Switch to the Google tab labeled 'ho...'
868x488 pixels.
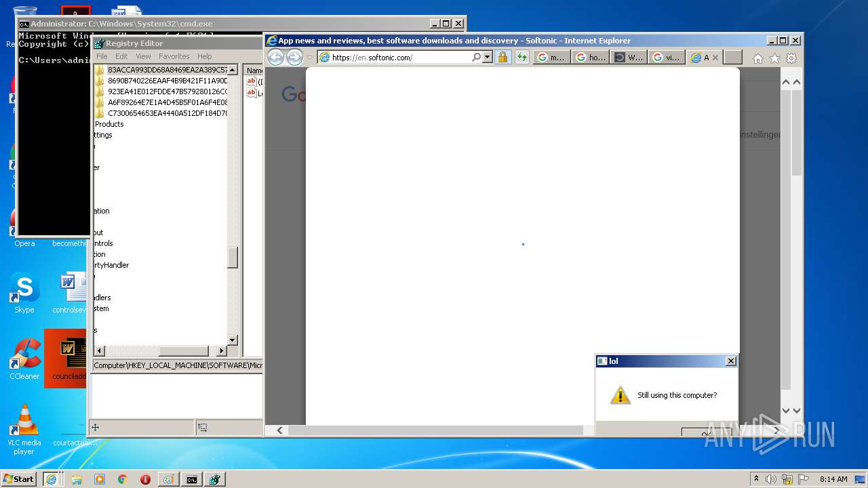(590, 58)
